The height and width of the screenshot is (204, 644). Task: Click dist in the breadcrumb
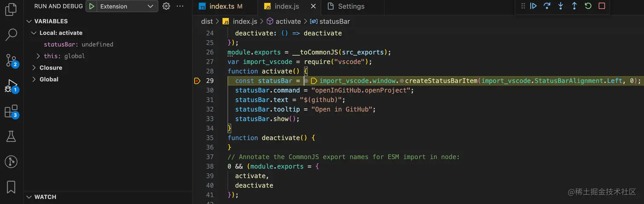207,21
